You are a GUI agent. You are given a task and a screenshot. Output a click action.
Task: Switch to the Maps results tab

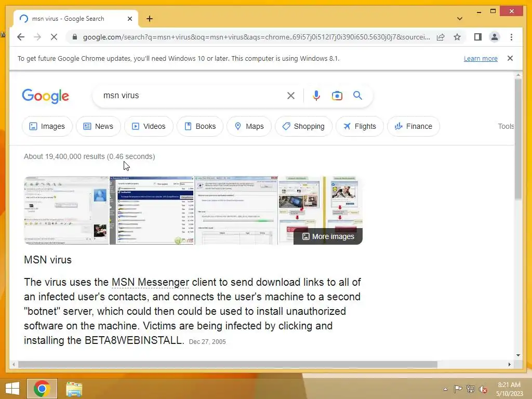(x=249, y=126)
